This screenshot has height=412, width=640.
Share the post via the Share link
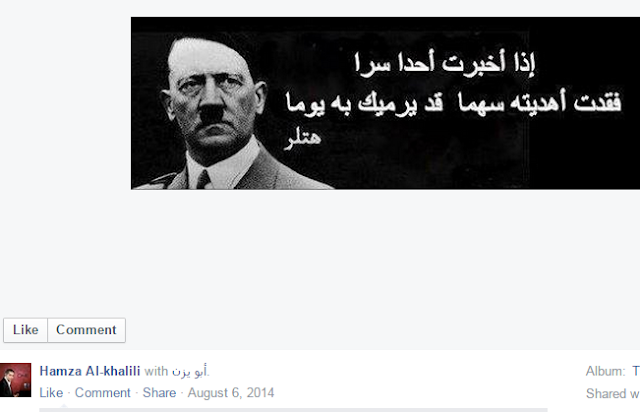pyautogui.click(x=159, y=393)
